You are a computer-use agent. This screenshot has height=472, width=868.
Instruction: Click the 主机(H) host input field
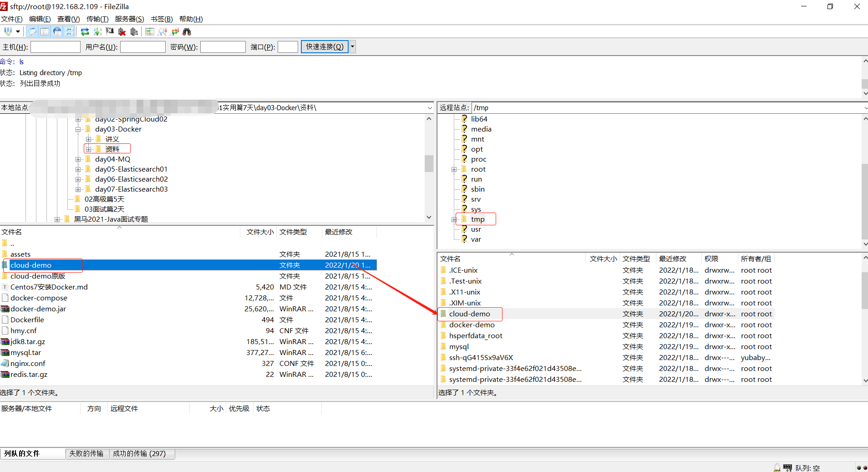pyautogui.click(x=56, y=47)
